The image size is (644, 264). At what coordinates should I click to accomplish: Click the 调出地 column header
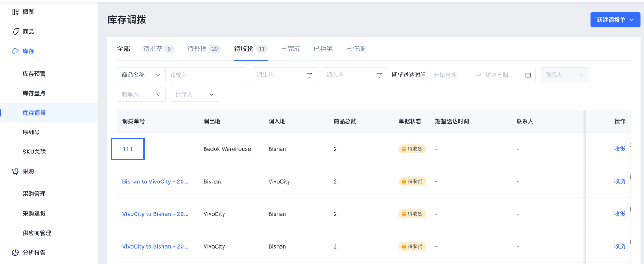(x=212, y=121)
